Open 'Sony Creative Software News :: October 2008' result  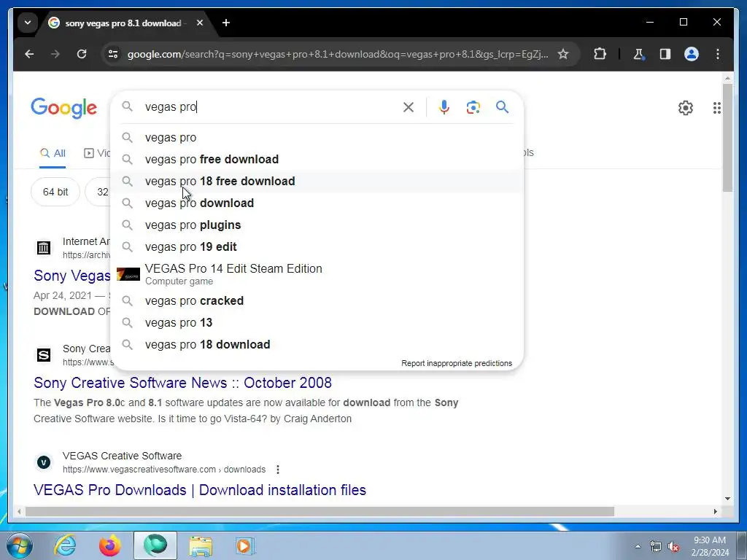pos(182,383)
